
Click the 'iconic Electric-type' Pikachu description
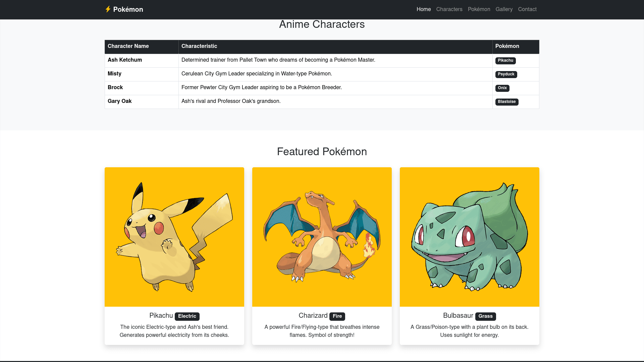tap(174, 331)
